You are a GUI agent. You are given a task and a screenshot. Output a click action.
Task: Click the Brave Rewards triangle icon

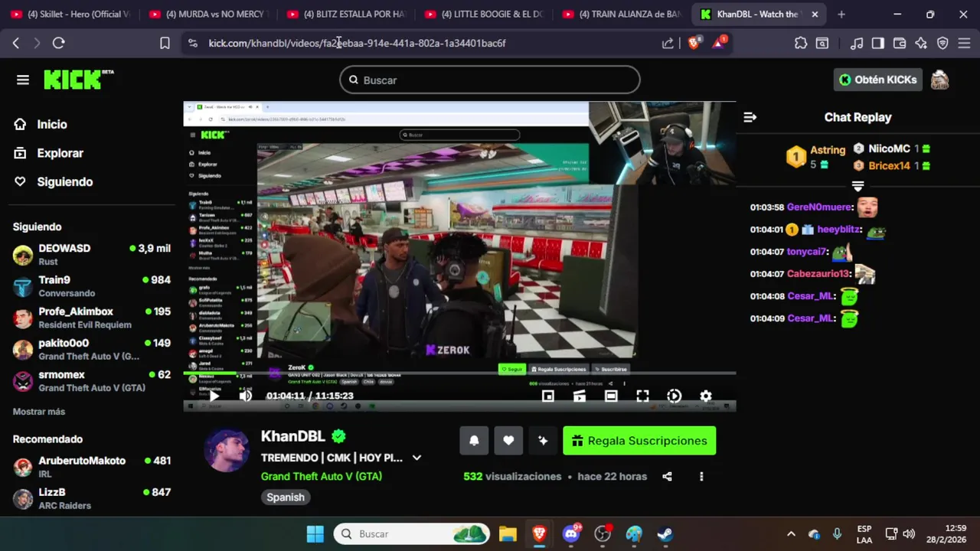(719, 43)
